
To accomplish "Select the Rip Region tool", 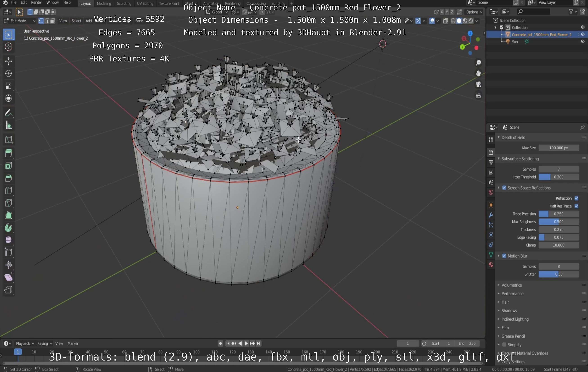I will tap(9, 290).
